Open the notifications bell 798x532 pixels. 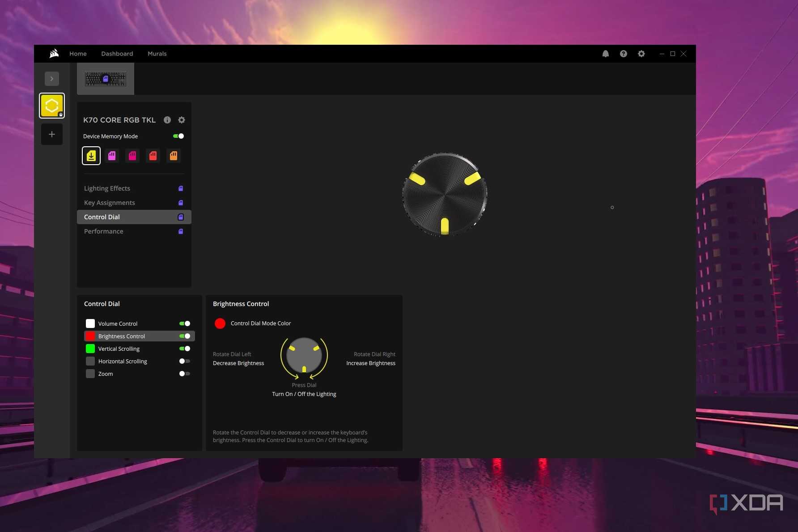click(x=605, y=54)
